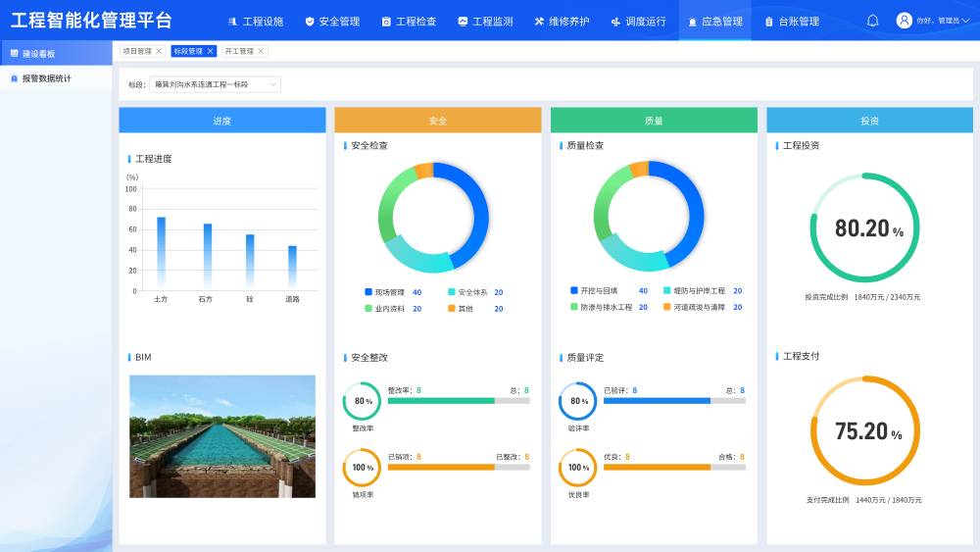Open the BIM canal thumbnail image
Image resolution: width=980 pixels, height=552 pixels.
click(x=222, y=436)
